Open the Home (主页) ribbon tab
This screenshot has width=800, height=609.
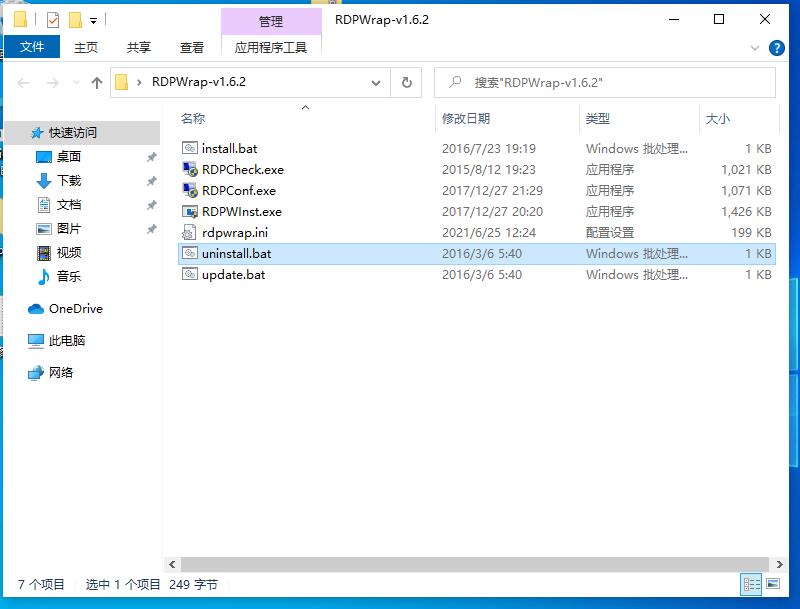tap(86, 47)
